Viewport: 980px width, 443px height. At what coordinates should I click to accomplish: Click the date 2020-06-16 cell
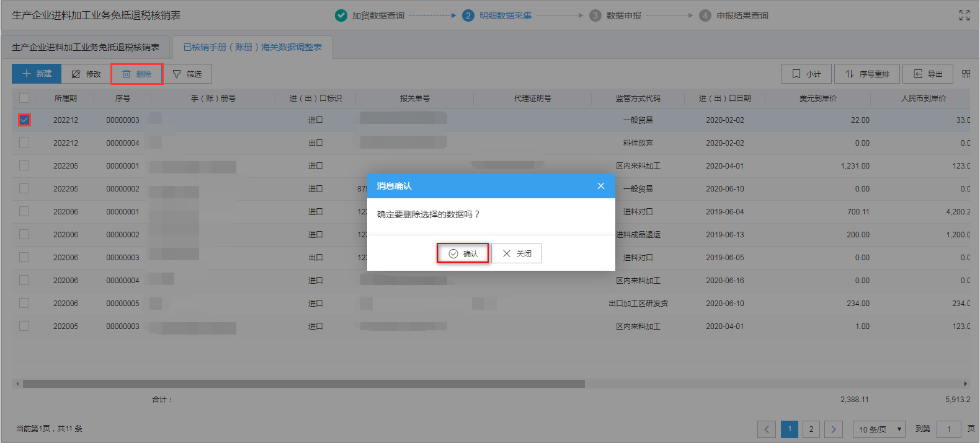click(x=725, y=280)
